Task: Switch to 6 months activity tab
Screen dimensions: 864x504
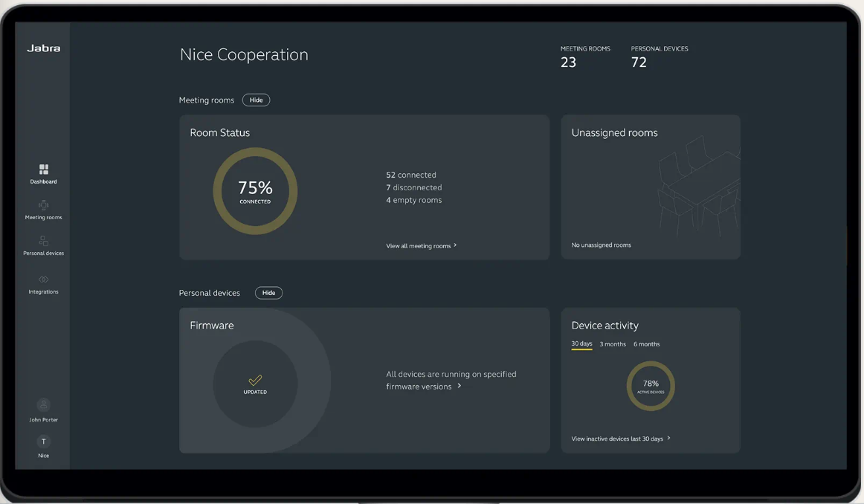Action: [646, 344]
